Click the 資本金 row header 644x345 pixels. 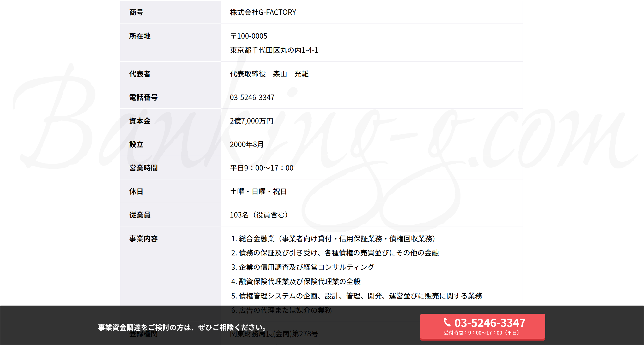click(x=170, y=121)
